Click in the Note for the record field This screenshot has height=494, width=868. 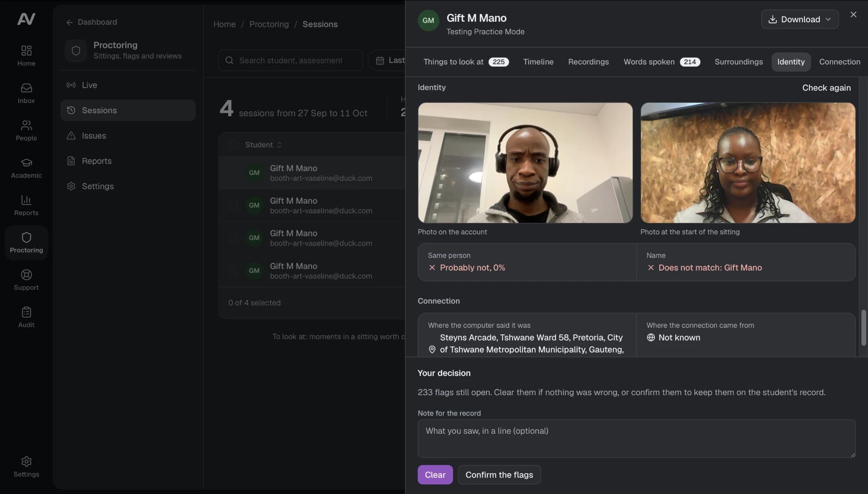(x=636, y=438)
